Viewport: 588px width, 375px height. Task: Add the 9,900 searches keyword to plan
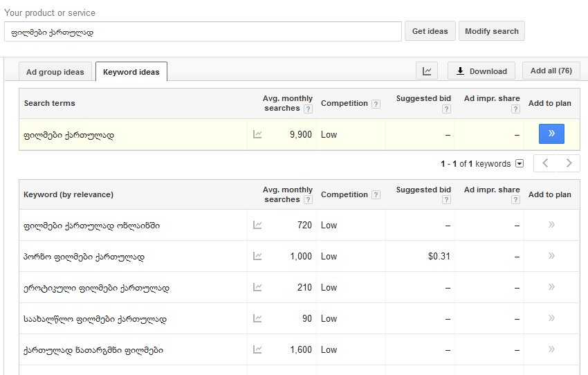[551, 134]
